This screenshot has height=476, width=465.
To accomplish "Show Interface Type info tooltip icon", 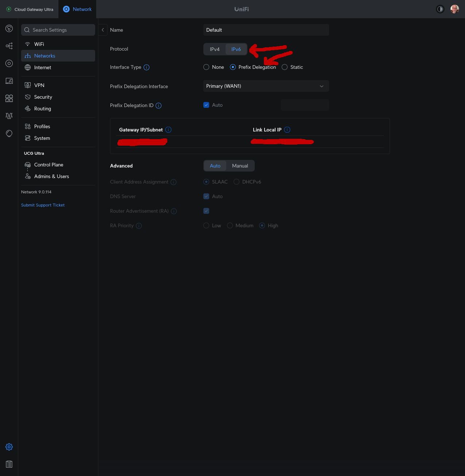I will click(146, 67).
